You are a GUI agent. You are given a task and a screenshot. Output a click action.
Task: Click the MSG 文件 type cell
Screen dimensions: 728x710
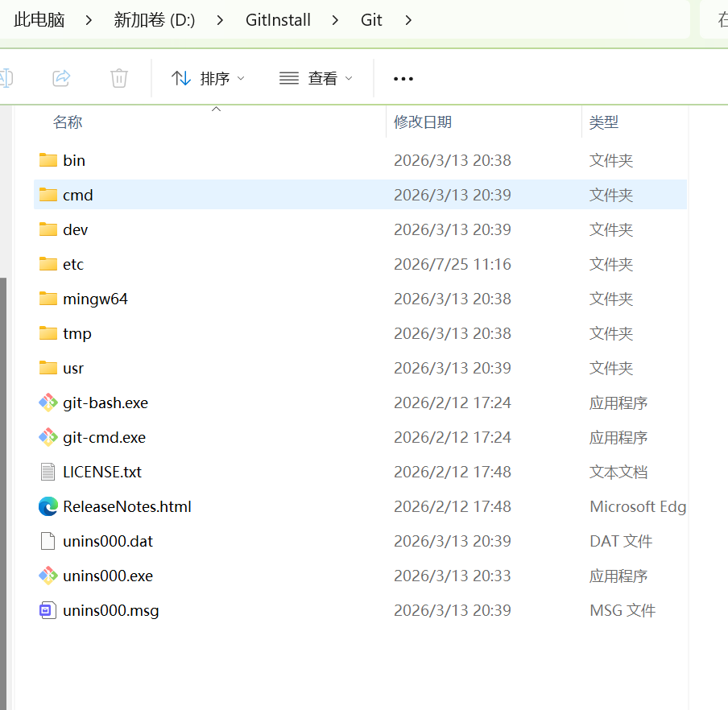tap(623, 611)
